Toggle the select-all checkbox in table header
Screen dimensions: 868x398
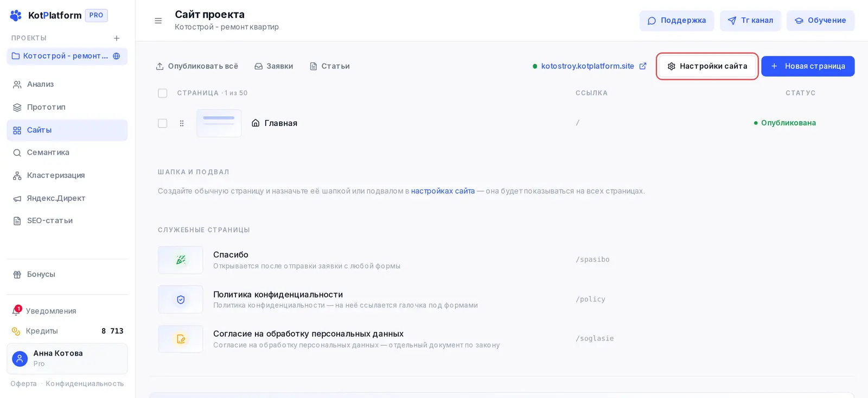point(162,93)
